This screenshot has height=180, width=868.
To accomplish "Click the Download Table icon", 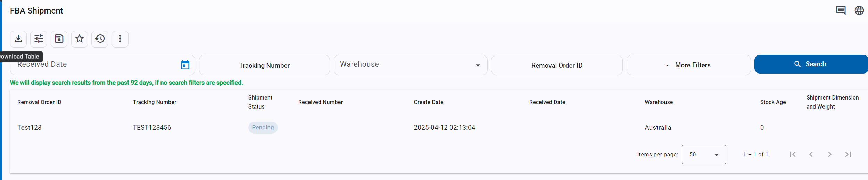I will (18, 39).
